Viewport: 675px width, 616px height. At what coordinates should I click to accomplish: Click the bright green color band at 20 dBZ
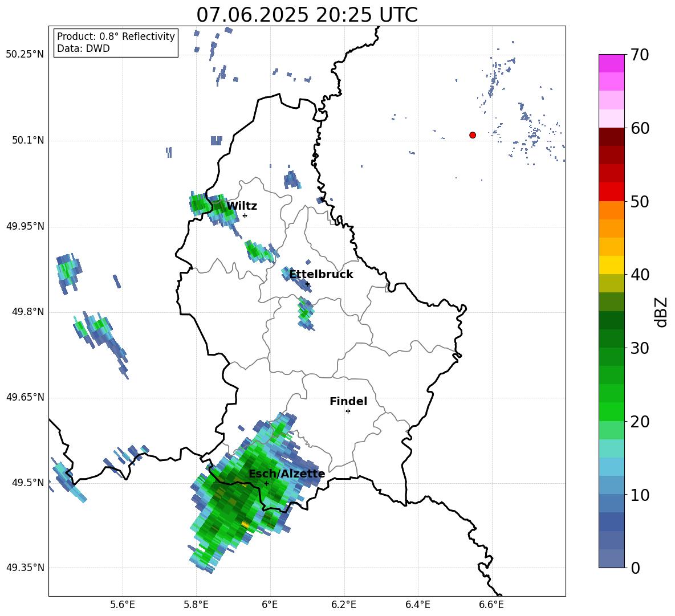pos(612,411)
